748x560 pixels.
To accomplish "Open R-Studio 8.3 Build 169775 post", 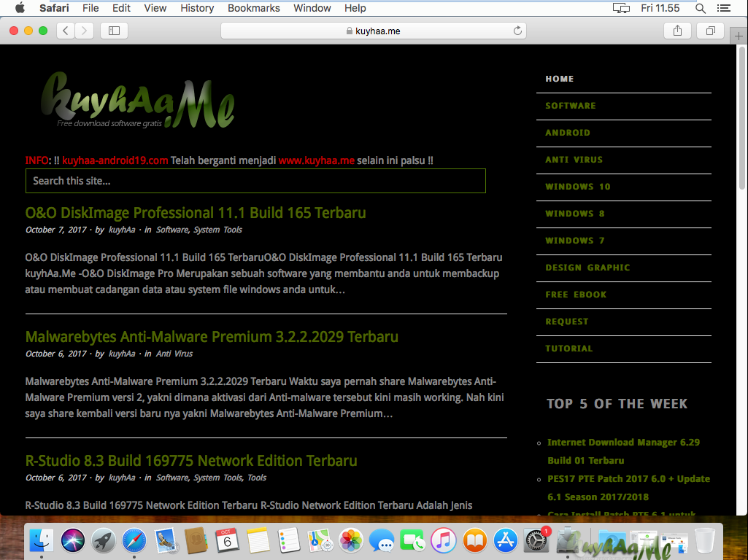I will [191, 461].
